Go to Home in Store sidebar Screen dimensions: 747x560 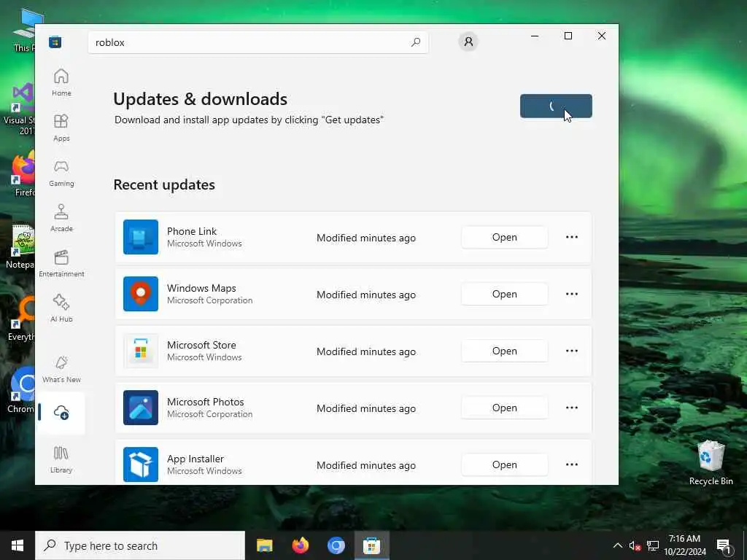[61, 82]
